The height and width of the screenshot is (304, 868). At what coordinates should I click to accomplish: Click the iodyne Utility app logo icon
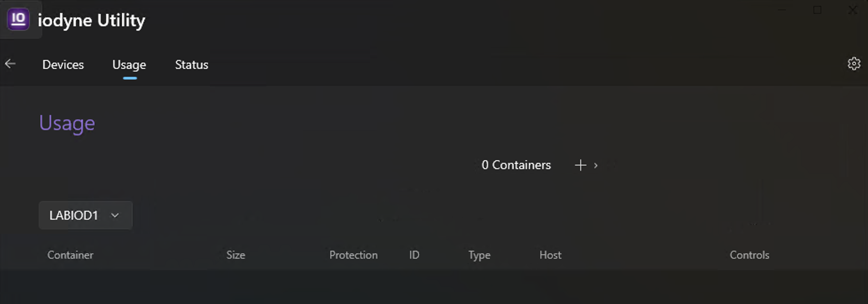coord(18,20)
